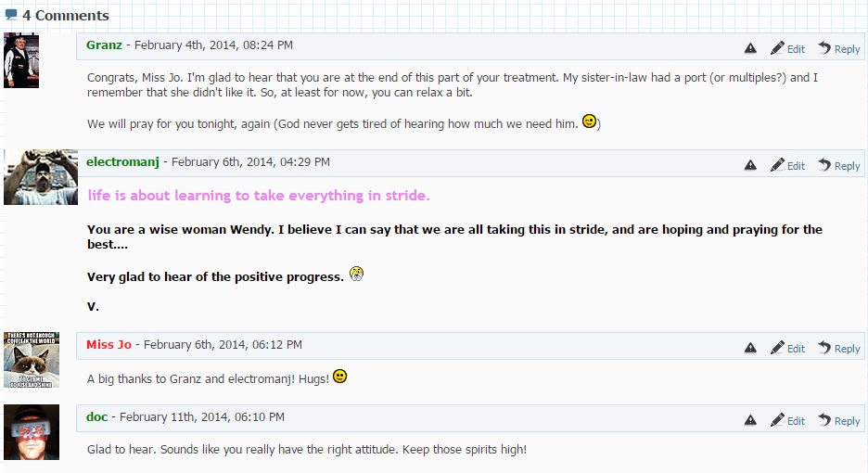Report electromanj's comment with warning icon
Viewport: 868px width, 473px height.
click(750, 165)
